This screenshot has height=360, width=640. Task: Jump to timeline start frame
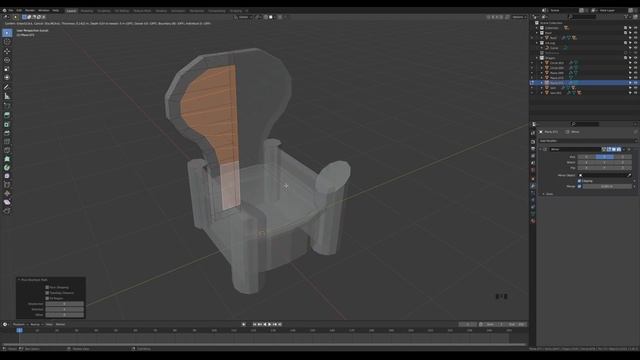[x=255, y=324]
